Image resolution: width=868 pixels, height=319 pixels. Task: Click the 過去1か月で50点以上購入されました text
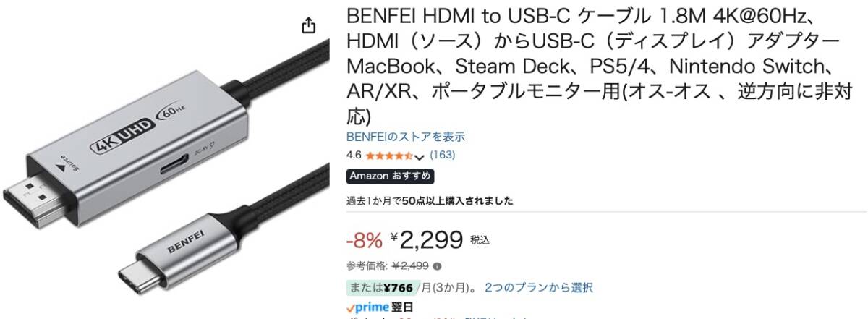point(430,200)
